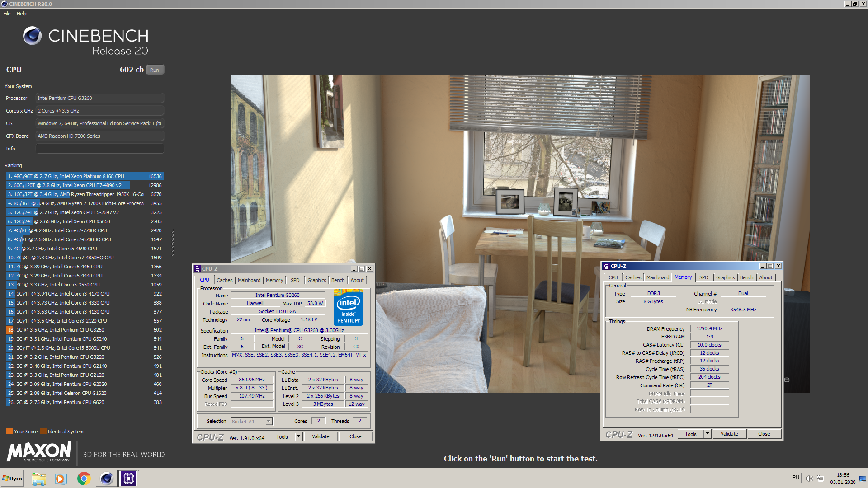Click the panel splitter handle beside ranking list
Image resolution: width=868 pixels, height=488 pixels.
pyautogui.click(x=173, y=243)
